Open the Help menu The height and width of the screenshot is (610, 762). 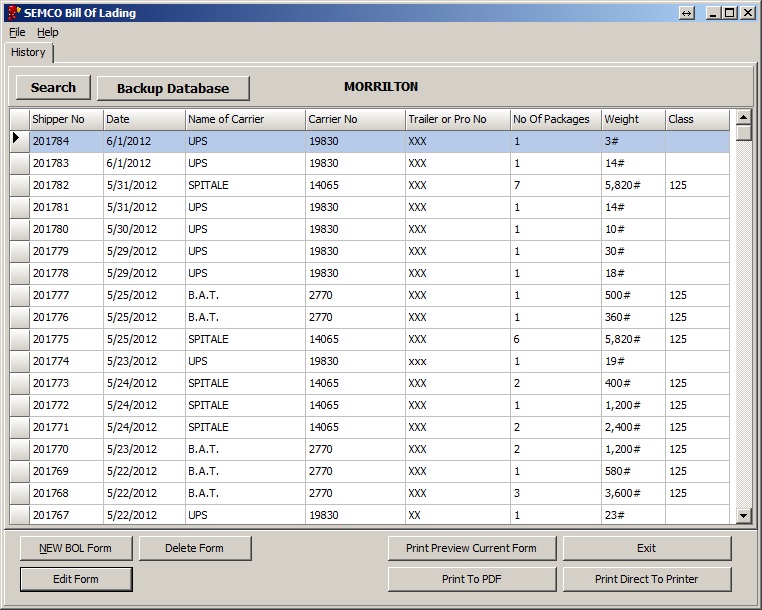point(48,32)
